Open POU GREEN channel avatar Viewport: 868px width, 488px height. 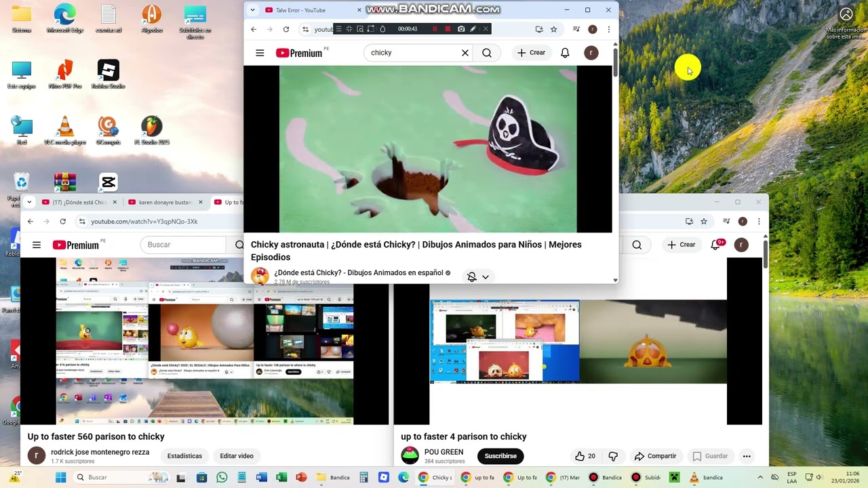410,455
